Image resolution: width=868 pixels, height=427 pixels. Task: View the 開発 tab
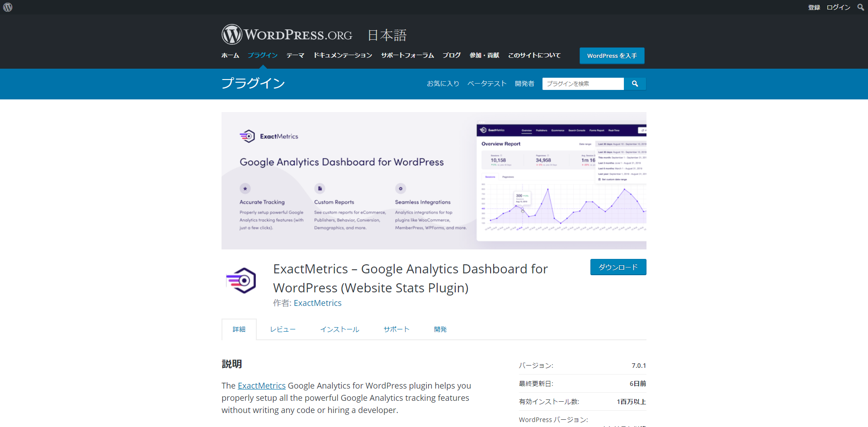(x=440, y=329)
